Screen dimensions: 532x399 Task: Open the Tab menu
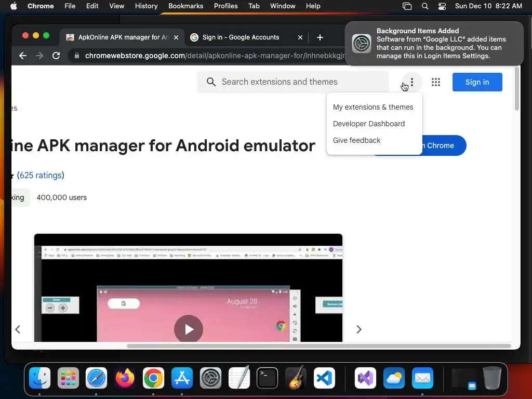point(254,6)
